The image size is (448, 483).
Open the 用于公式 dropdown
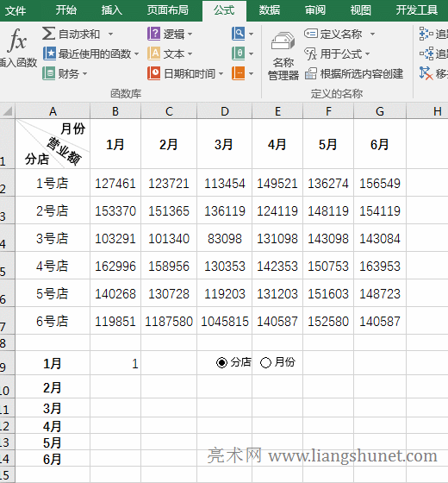338,53
